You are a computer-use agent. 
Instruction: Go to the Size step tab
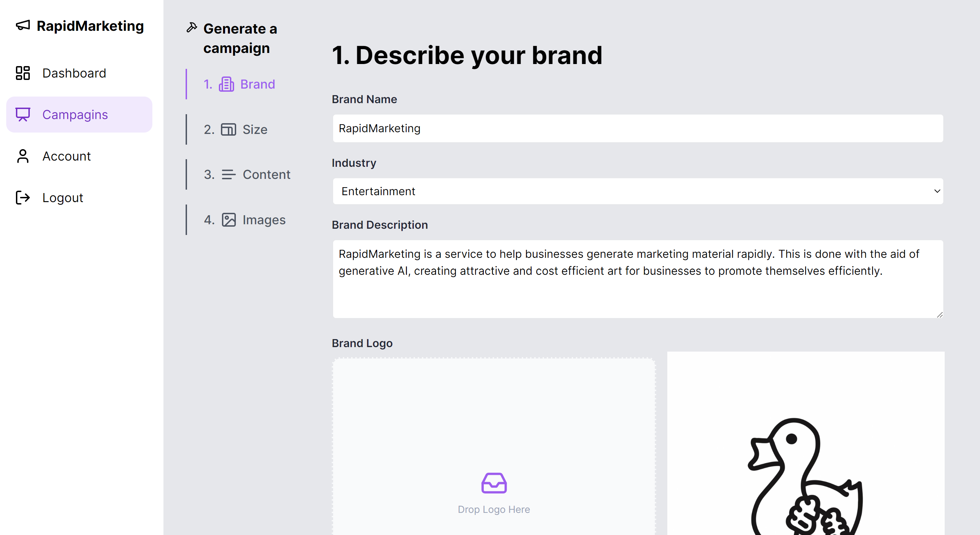point(236,129)
